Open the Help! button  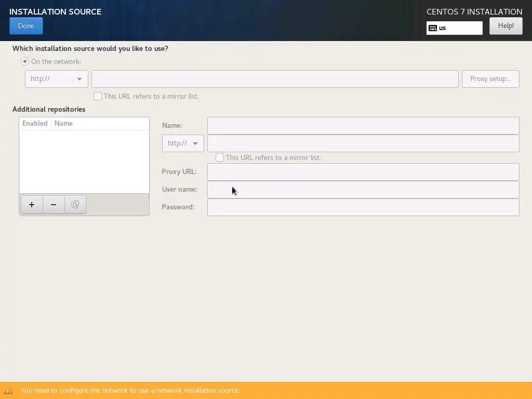tap(506, 26)
